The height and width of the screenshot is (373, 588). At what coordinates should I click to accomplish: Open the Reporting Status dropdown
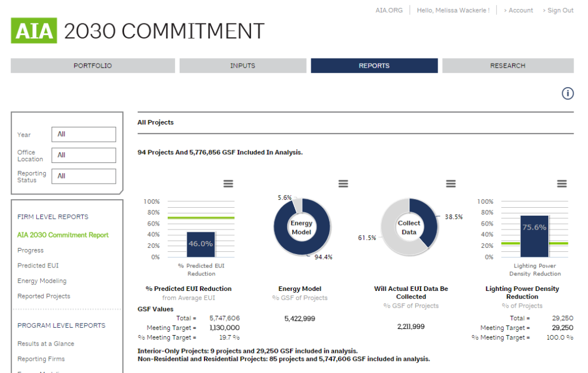(x=84, y=176)
